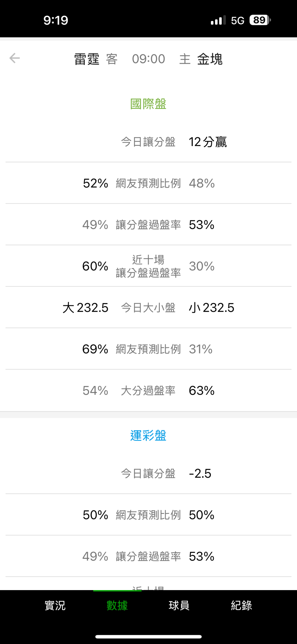Tap the 金塊 home team name
297x644 pixels.
(x=210, y=59)
